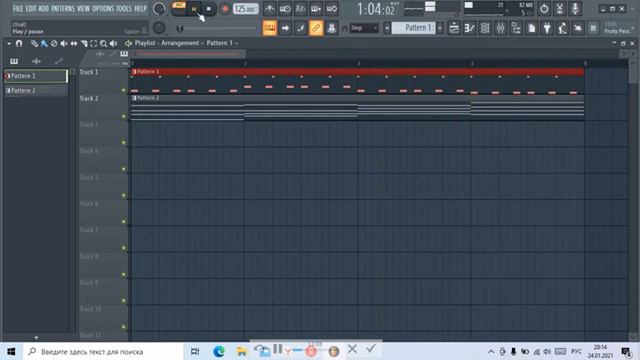Mute Track 2 using its green dot
This screenshot has width=640, height=360.
coord(124,116)
